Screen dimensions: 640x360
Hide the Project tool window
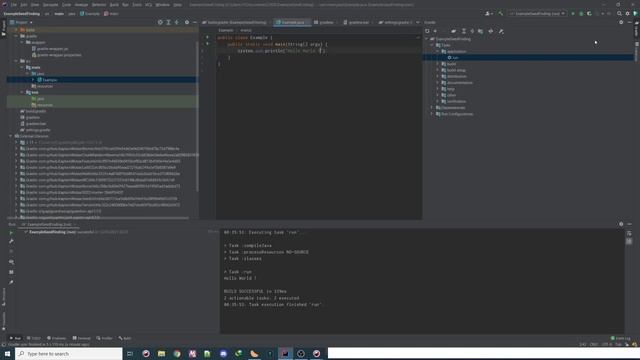coord(195,22)
